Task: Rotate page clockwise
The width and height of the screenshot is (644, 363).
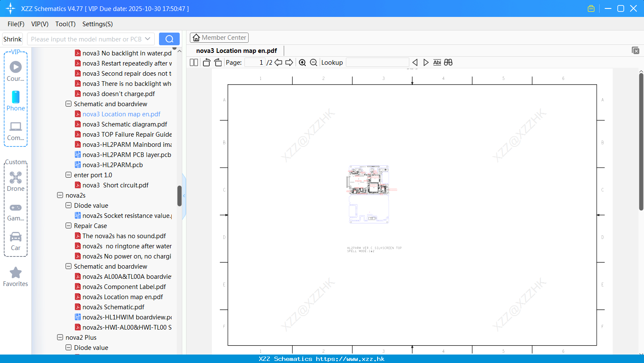Action: (218, 63)
